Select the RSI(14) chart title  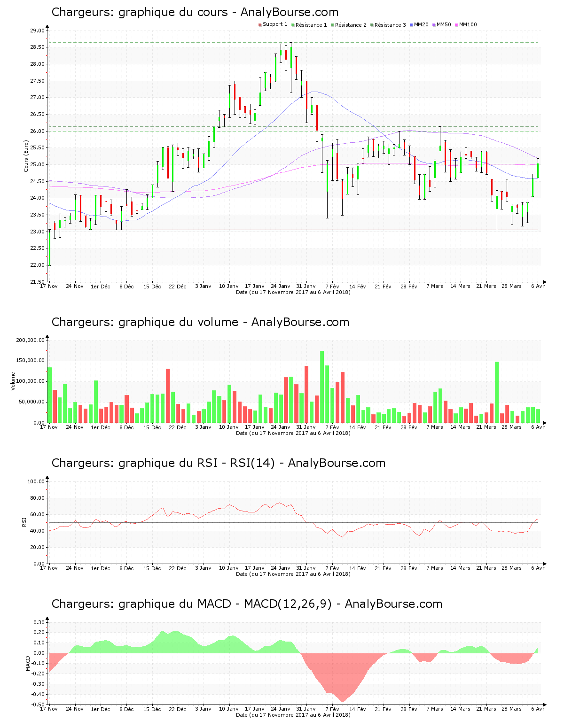(x=218, y=463)
